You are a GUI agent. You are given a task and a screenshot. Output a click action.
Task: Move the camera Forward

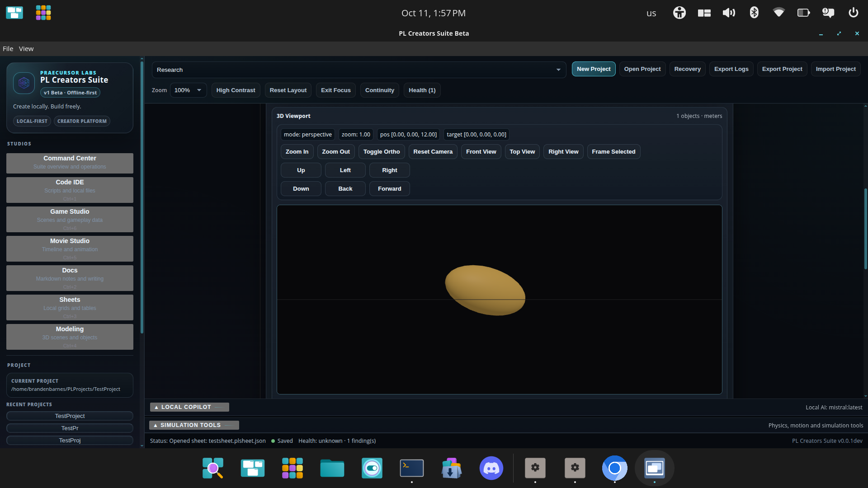click(x=389, y=189)
